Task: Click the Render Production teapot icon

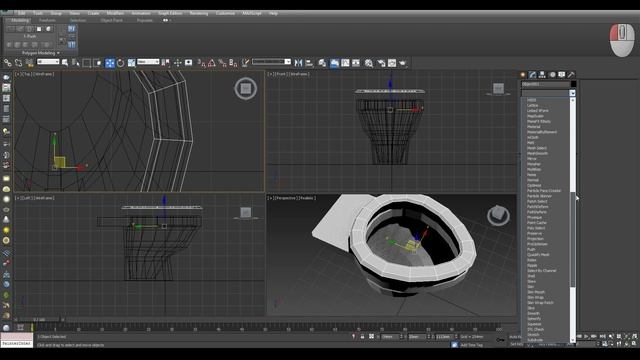Action: coord(403,63)
